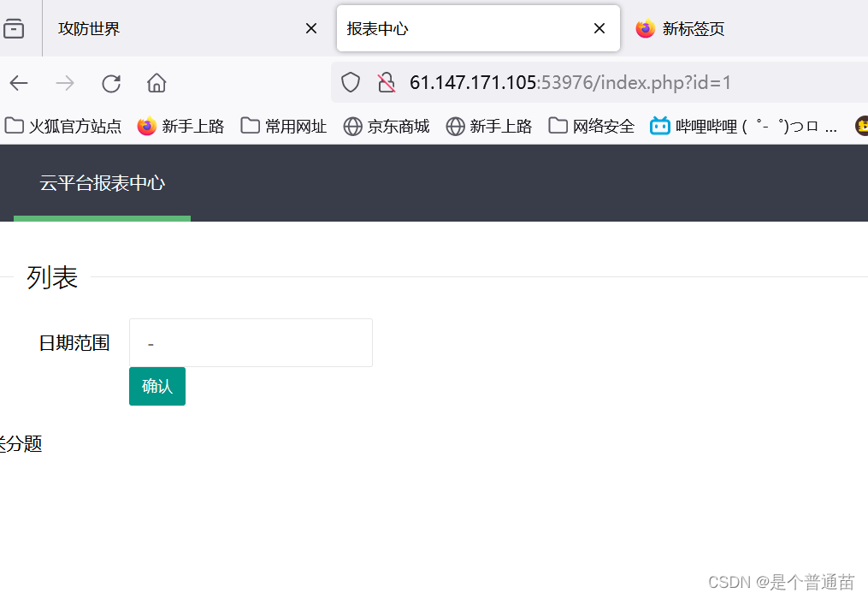Click the tab sidebar icon top-left
868x599 pixels.
click(12, 27)
